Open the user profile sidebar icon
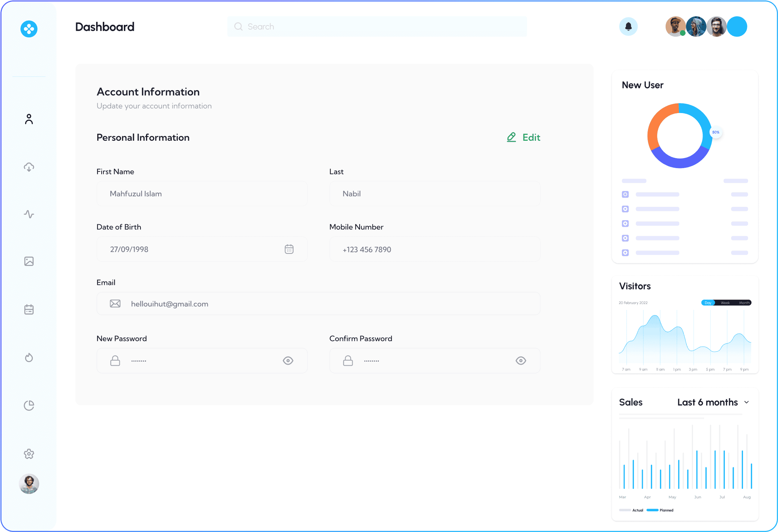This screenshot has height=532, width=778. click(29, 119)
